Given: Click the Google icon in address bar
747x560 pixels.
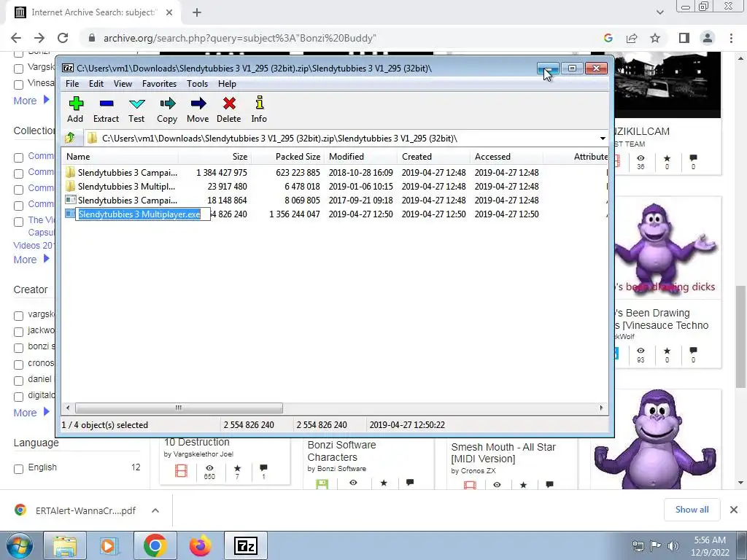Looking at the screenshot, I should [608, 38].
